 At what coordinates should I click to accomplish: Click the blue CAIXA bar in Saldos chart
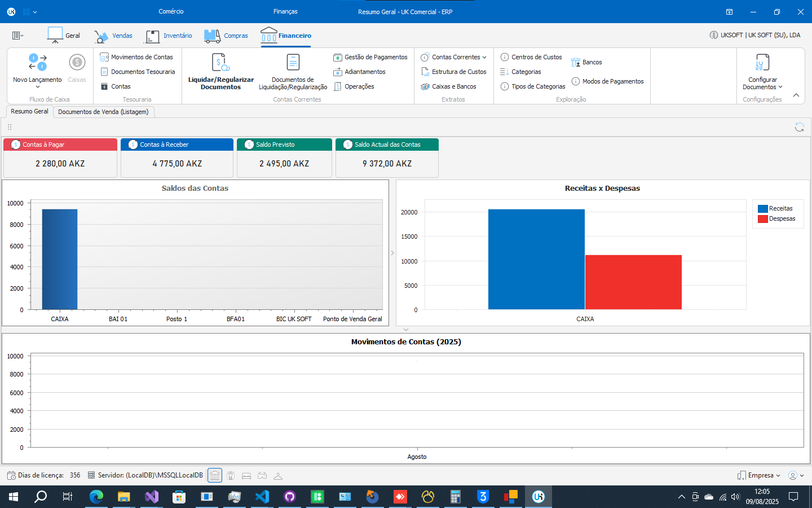(x=60, y=259)
